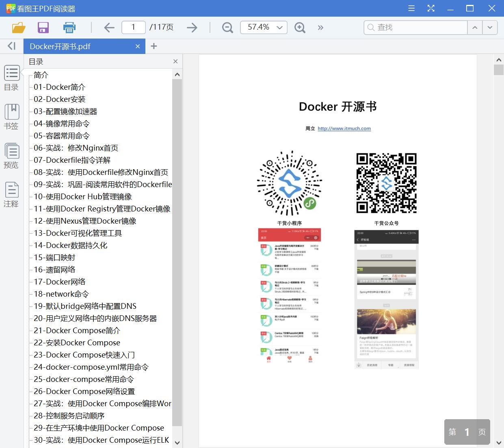
Task: Open the hamburger menu in title bar
Action: pos(411,8)
